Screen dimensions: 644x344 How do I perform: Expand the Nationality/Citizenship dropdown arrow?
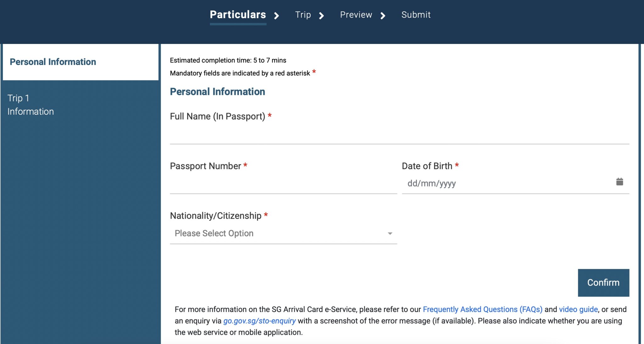coord(390,233)
